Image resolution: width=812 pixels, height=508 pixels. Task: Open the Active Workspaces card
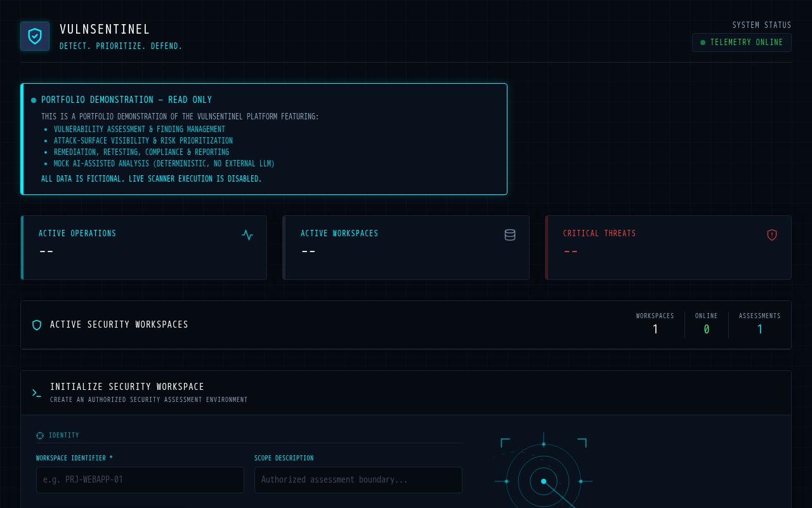(406, 248)
